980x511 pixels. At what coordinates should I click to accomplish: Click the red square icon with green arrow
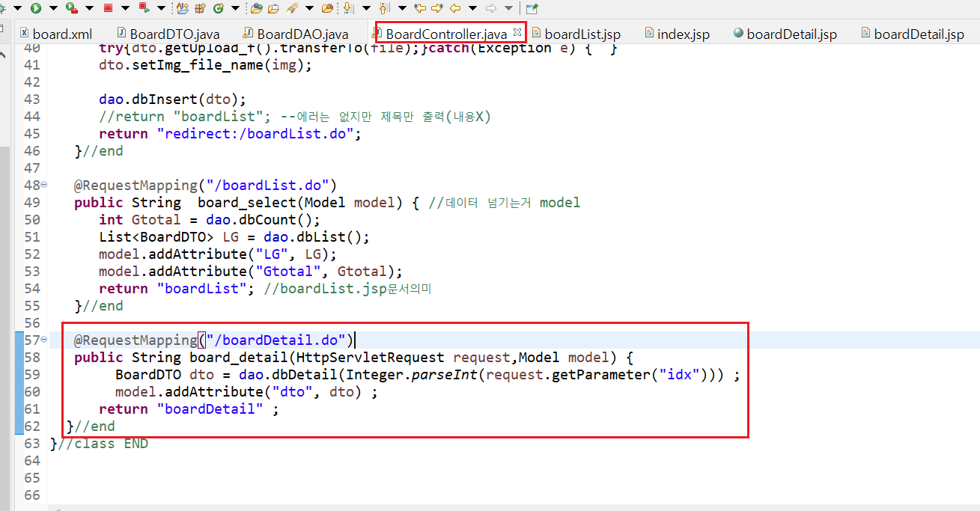point(144,8)
